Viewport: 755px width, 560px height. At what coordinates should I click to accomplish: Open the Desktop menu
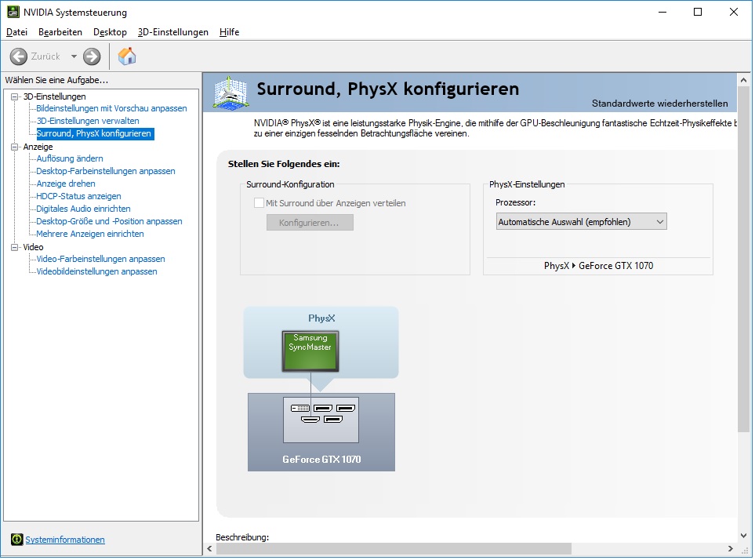point(111,32)
